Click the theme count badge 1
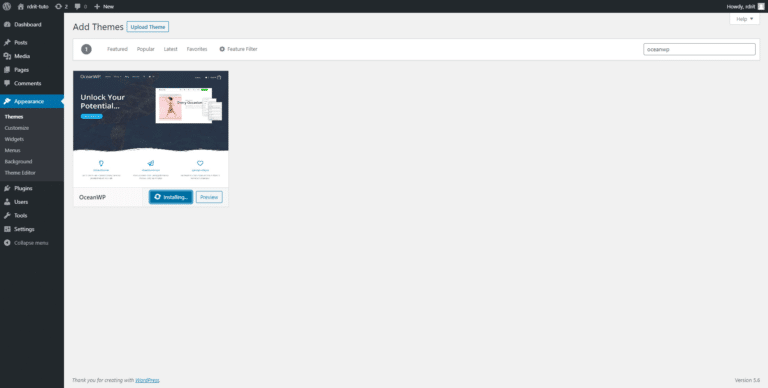Screen dimensions: 768x388 click(x=86, y=49)
